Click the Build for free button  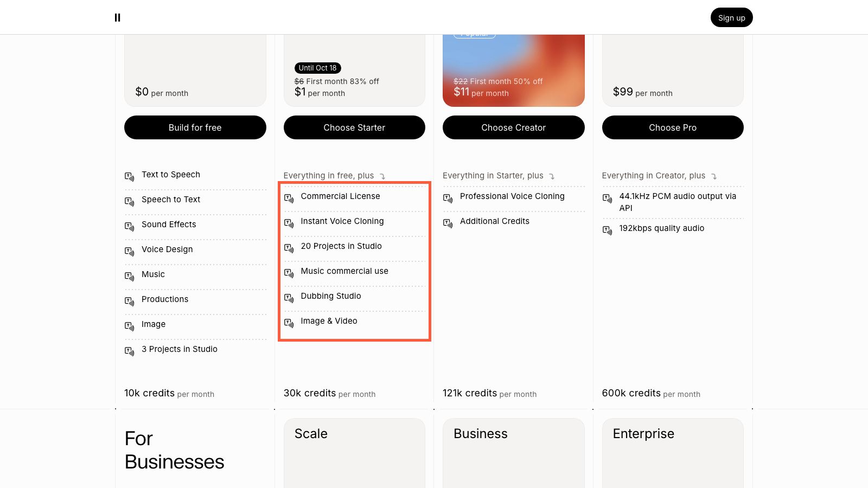(x=195, y=127)
